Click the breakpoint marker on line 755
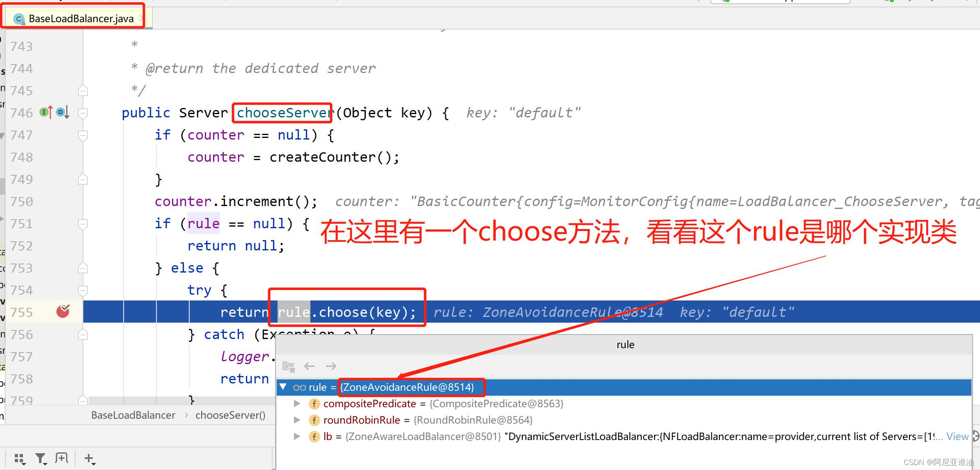The width and height of the screenshot is (980, 470). tap(63, 312)
